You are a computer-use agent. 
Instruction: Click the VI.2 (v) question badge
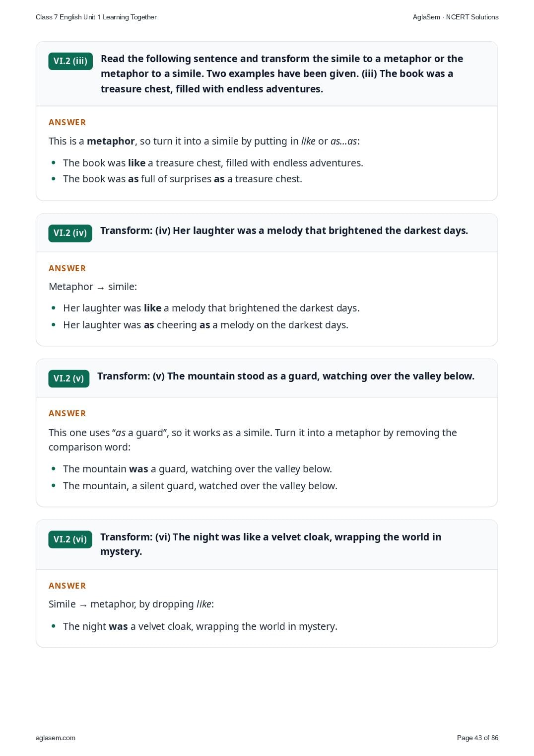[68, 378]
